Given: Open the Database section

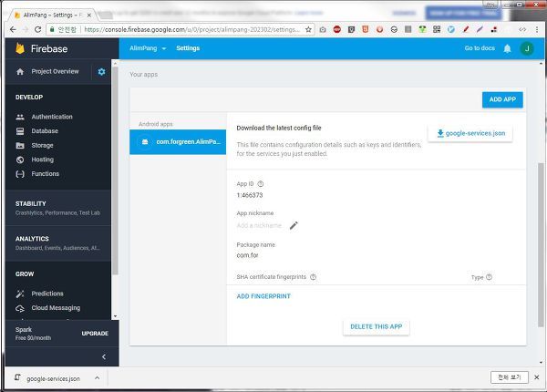Looking at the screenshot, I should point(45,131).
